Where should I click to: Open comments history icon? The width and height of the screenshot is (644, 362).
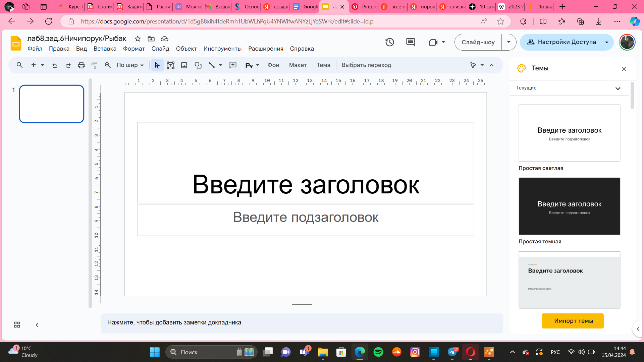tap(410, 42)
